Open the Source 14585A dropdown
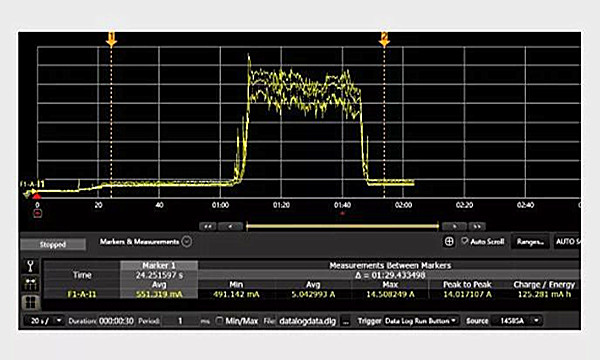The image size is (600, 360). [516, 321]
